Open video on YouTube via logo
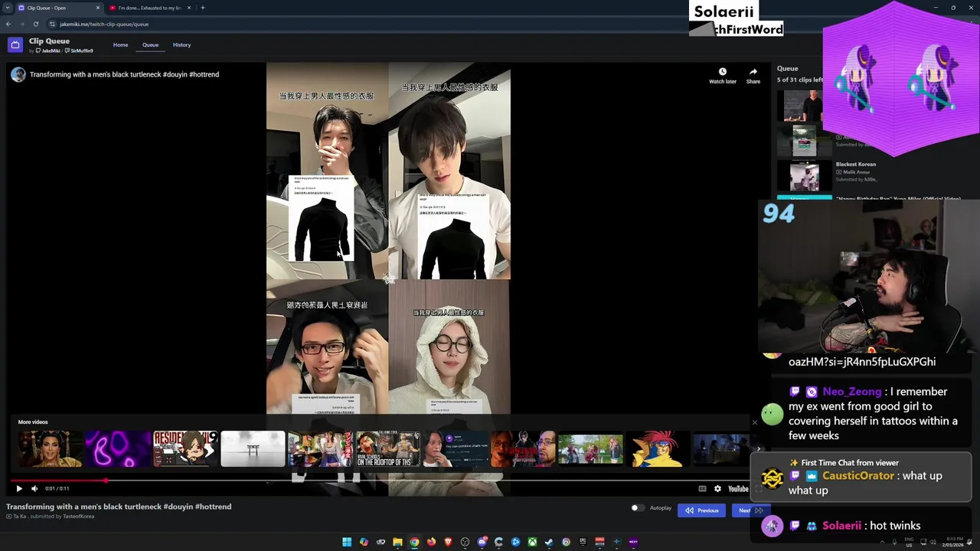The image size is (980, 551). pyautogui.click(x=738, y=488)
